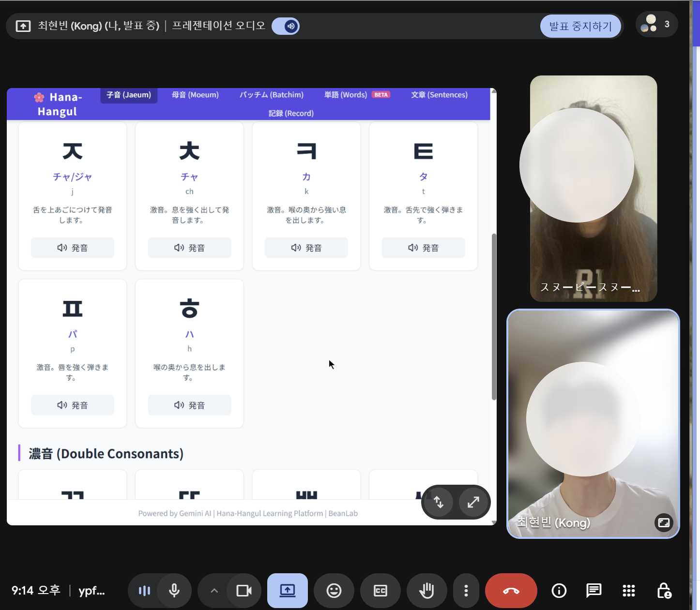700x610 pixels.
Task: Click the パ reading under ㅍ
Action: pos(73,334)
